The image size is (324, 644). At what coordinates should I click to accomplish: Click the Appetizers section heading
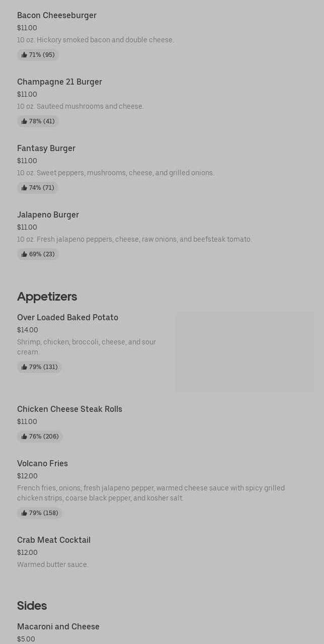[47, 297]
